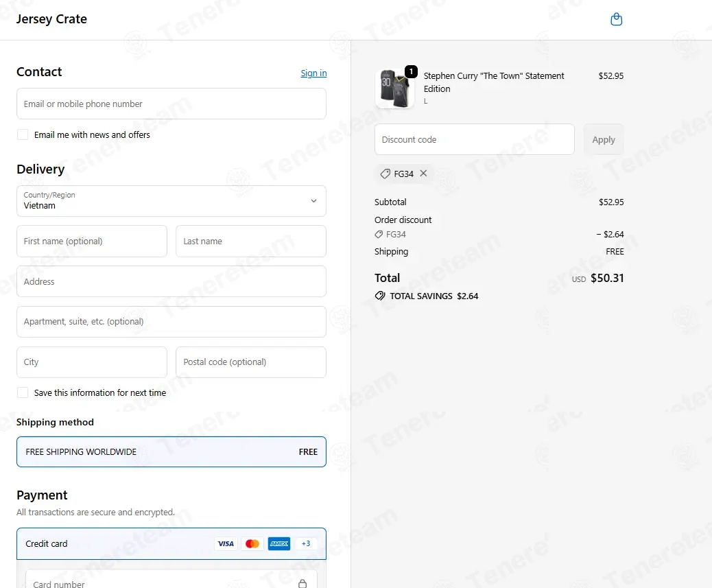
Task: Enable Email me with news and offers
Action: point(22,134)
